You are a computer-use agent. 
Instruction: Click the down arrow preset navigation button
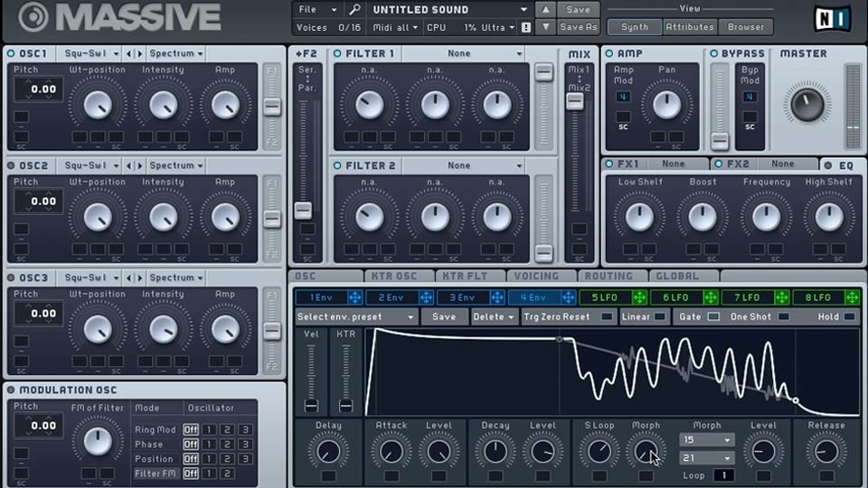tap(545, 27)
